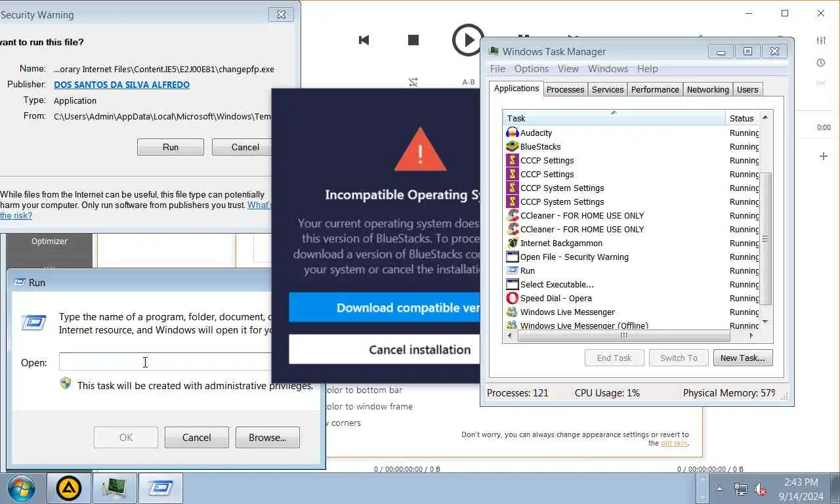Click the stop button in media player

[413, 40]
